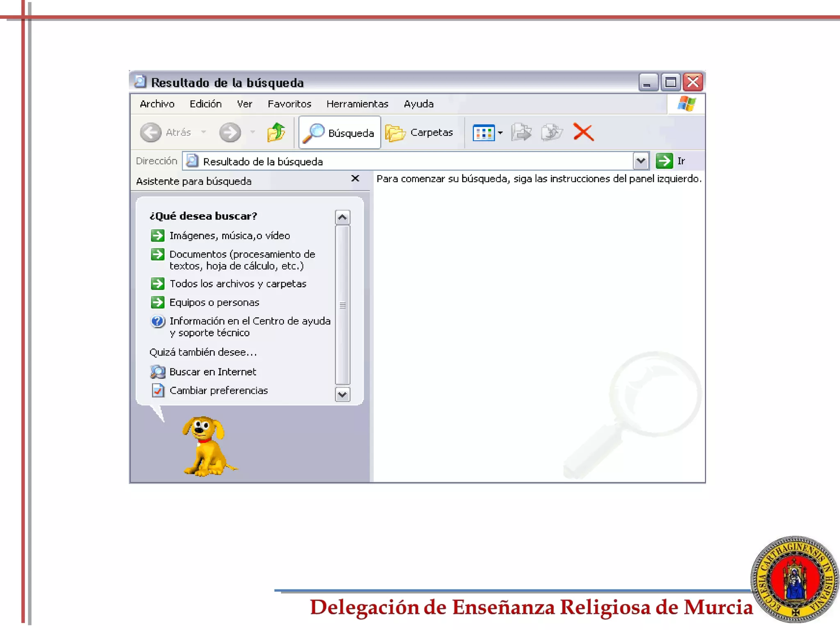Open the Views dropdown button
840x630 pixels.
pyautogui.click(x=488, y=132)
